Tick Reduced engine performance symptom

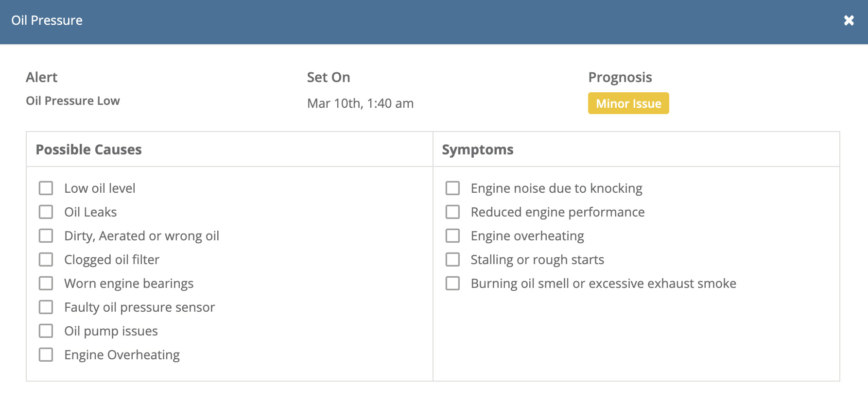pyautogui.click(x=453, y=212)
